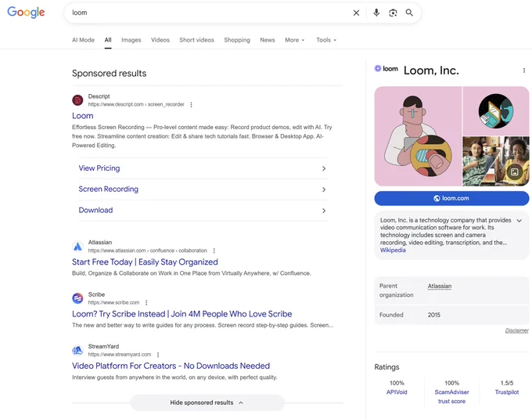Click the www.scribe.com URL text
Screen dimensions: 532x419
point(113,302)
